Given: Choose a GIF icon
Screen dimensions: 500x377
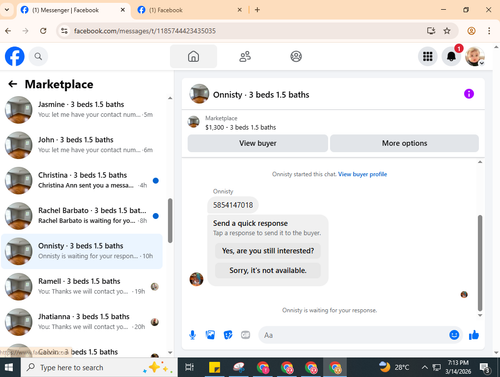Looking at the screenshot, I should pos(246,335).
